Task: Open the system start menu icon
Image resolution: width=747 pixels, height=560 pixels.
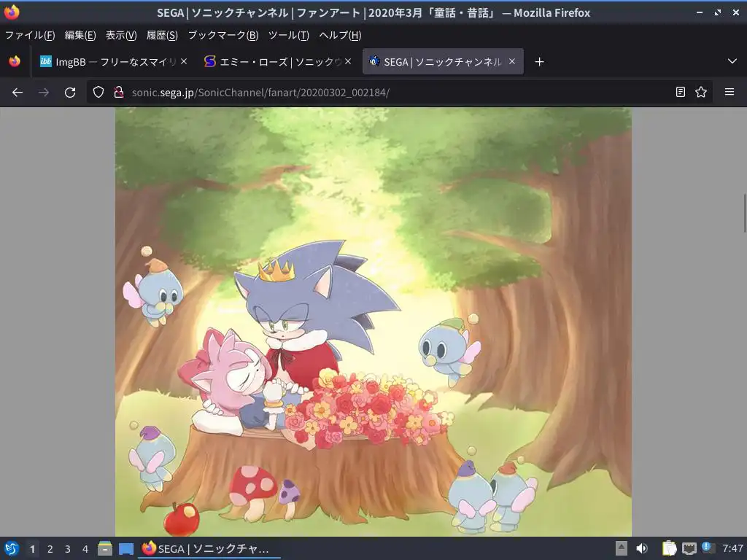Action: 12,548
